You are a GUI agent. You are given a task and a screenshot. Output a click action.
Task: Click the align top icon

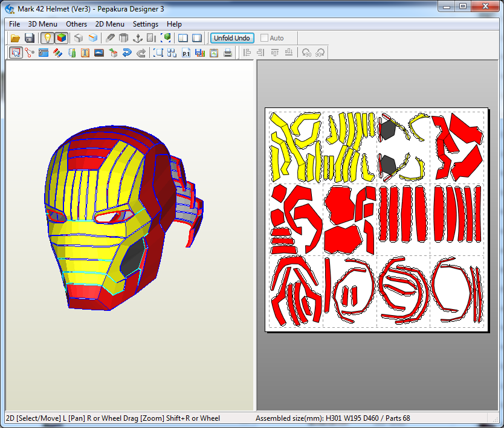click(275, 53)
